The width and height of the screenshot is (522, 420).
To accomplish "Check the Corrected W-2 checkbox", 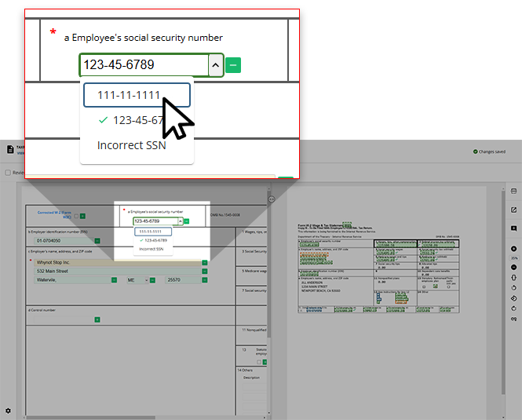I will coord(75,216).
